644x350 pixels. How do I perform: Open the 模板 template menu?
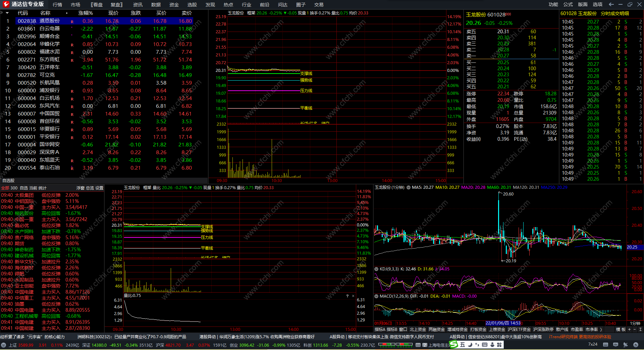pos(621,330)
